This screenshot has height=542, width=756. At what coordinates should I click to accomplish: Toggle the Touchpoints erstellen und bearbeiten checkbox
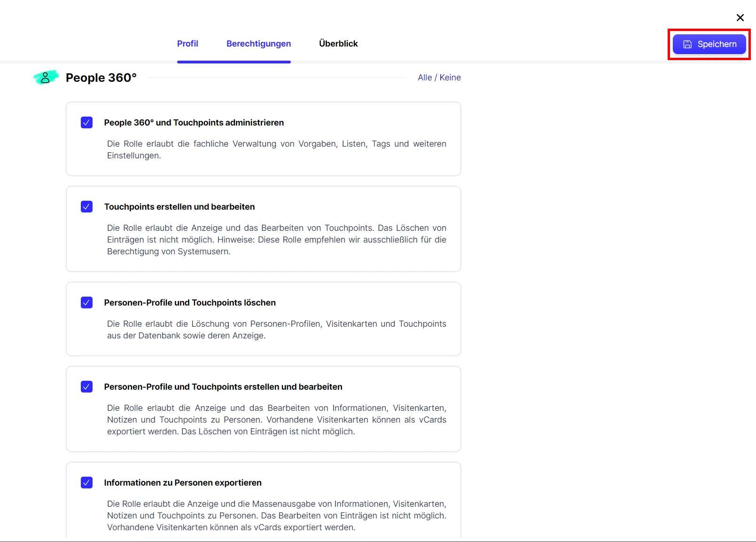click(x=87, y=207)
